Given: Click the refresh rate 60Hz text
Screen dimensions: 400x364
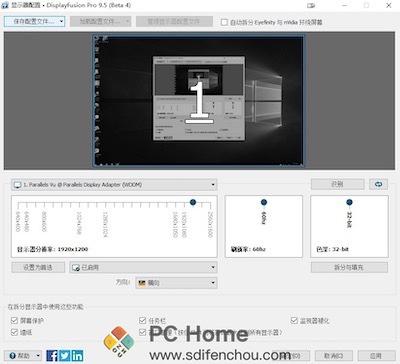Looking at the screenshot, I should point(248,249).
